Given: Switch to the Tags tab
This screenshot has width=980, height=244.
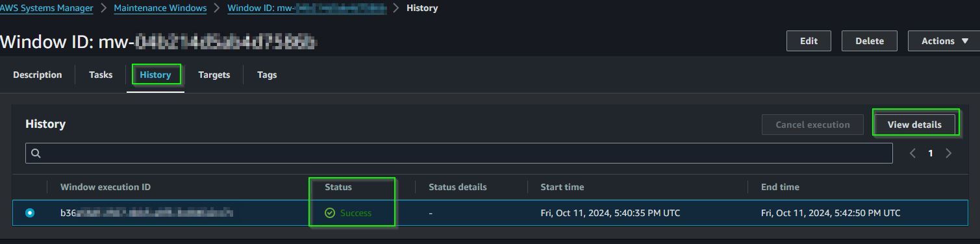Looking at the screenshot, I should pyautogui.click(x=267, y=75).
